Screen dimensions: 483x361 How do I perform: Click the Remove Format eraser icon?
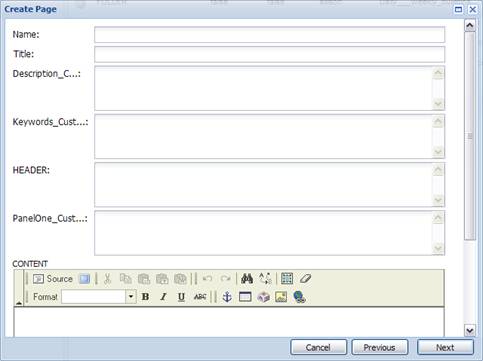(x=305, y=279)
